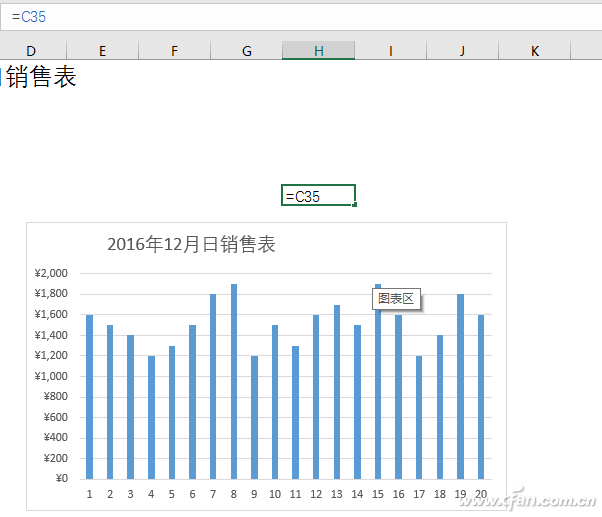Click the highlighted column H header
Image resolution: width=602 pixels, height=517 pixels.
pyautogui.click(x=318, y=51)
